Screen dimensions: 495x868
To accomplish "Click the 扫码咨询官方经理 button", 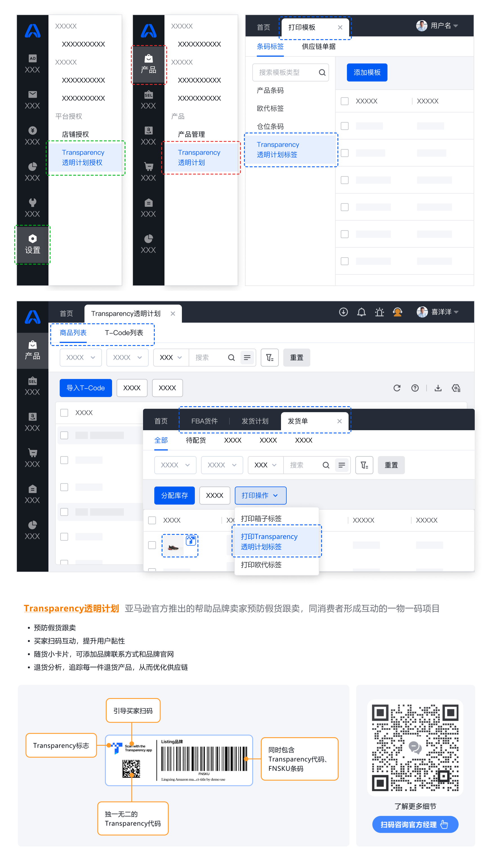I will 415,824.
